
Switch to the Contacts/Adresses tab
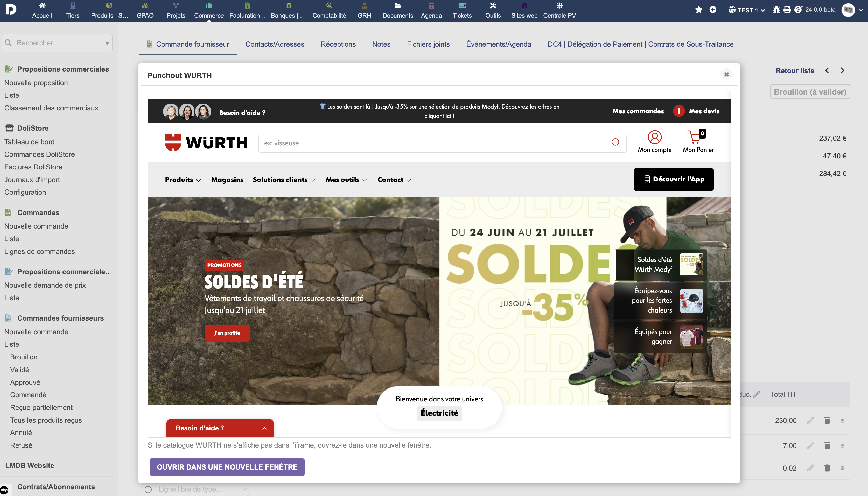tap(275, 44)
